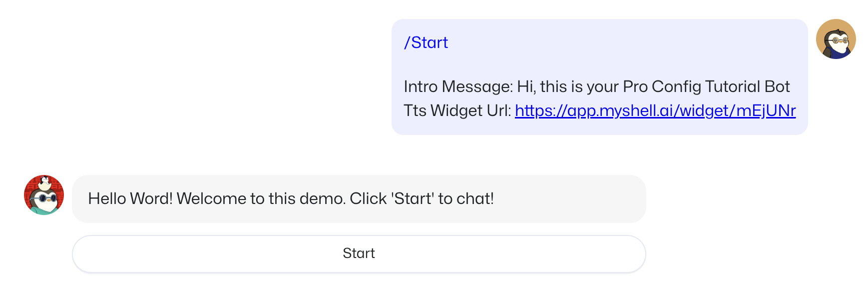Click the blue /Start command text

(x=426, y=42)
